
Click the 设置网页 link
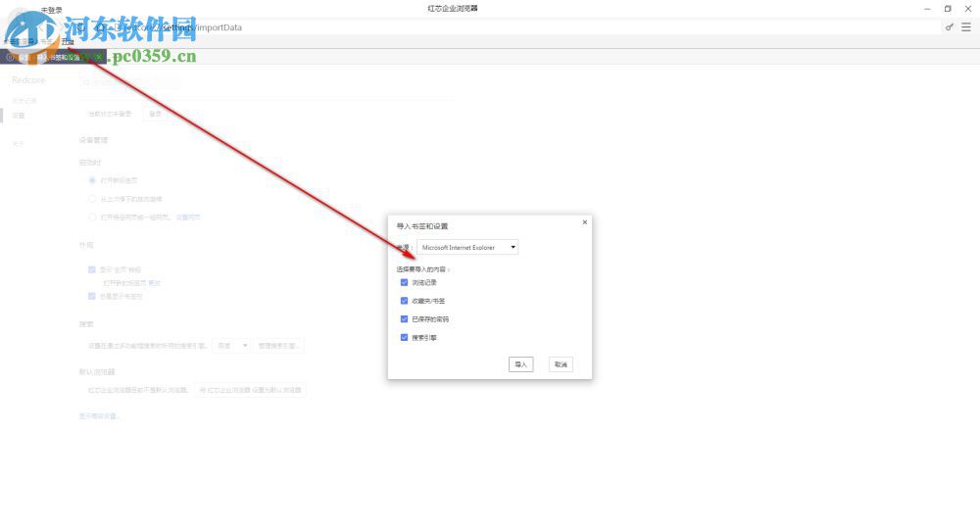[x=188, y=217]
